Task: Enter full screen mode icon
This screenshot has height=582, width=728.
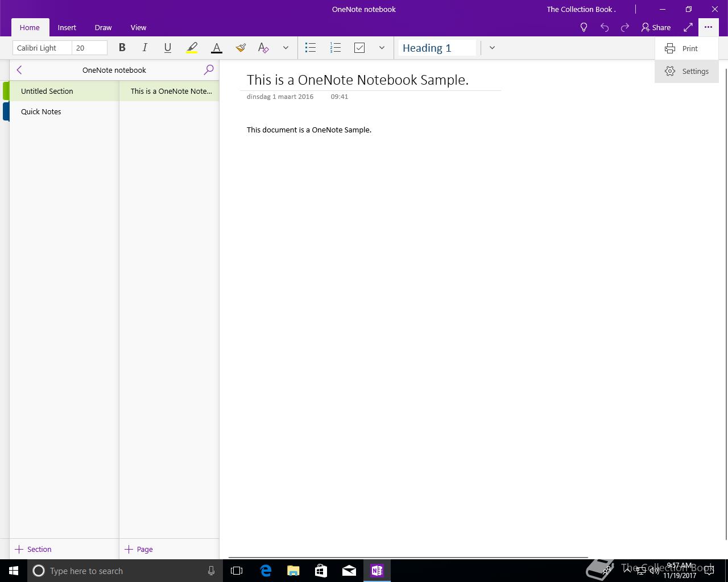Action: point(688,27)
